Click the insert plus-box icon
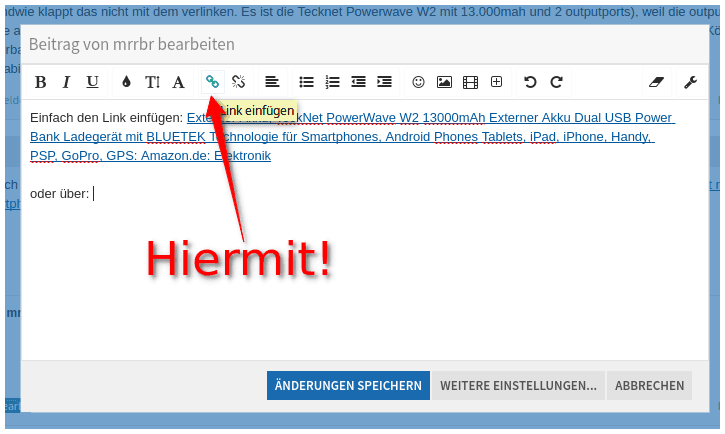 click(497, 82)
